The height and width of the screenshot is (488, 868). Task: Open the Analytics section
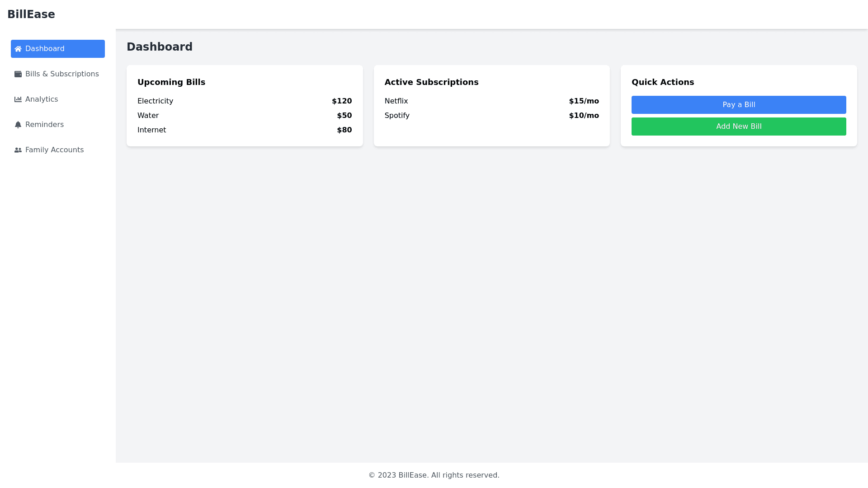click(42, 99)
